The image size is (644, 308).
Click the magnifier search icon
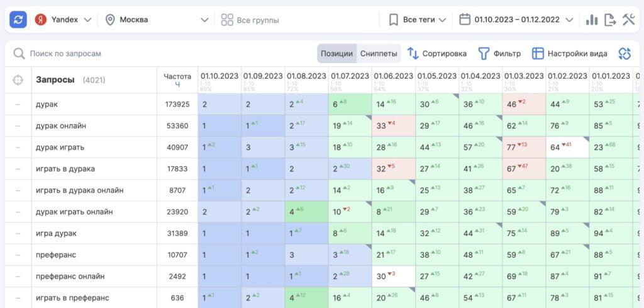tap(19, 54)
